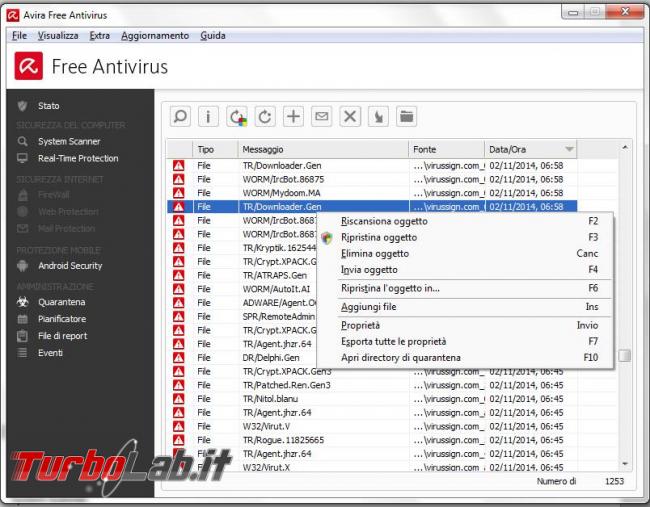Sort by the Tipo column header
This screenshot has width=650, height=507.
tap(215, 149)
